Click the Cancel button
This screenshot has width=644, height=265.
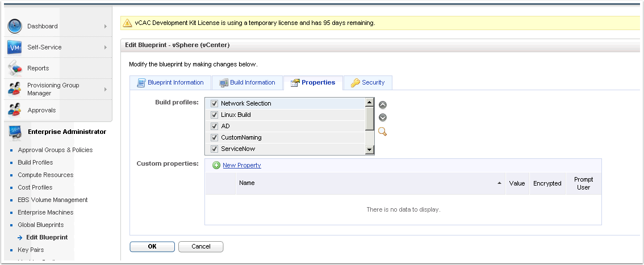tap(201, 246)
